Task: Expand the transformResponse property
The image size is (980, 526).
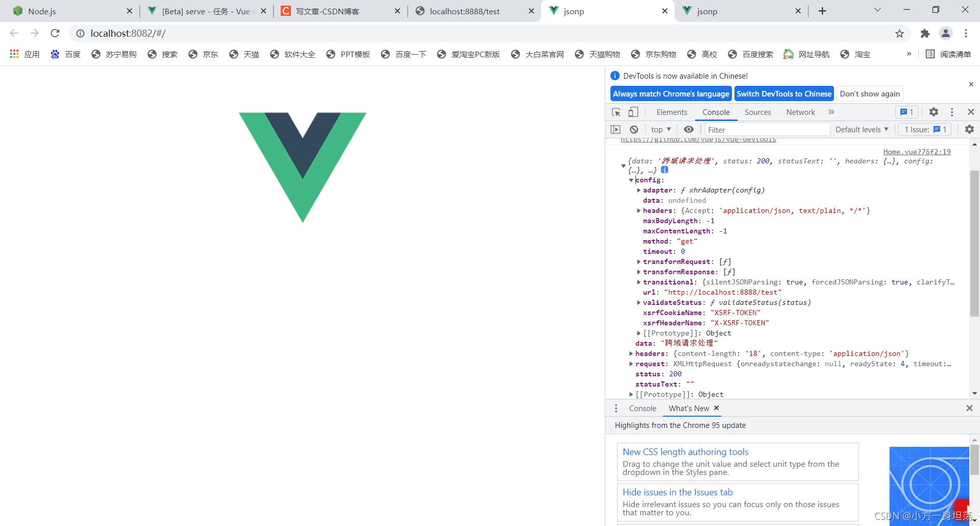Action: tap(639, 272)
